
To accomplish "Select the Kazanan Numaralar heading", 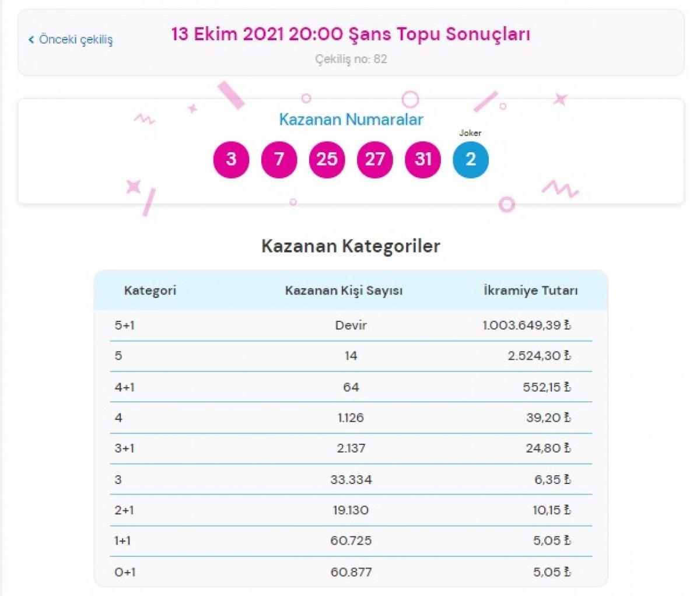I will (x=351, y=120).
